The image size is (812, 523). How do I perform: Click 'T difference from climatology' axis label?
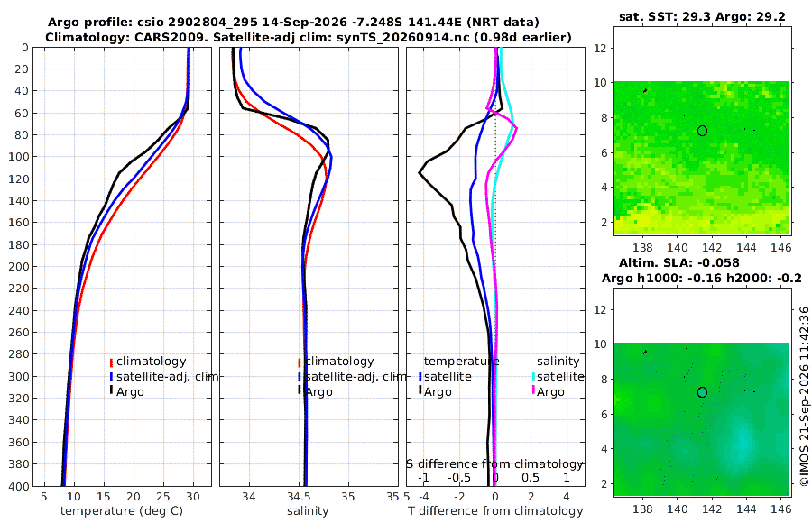coord(495,511)
